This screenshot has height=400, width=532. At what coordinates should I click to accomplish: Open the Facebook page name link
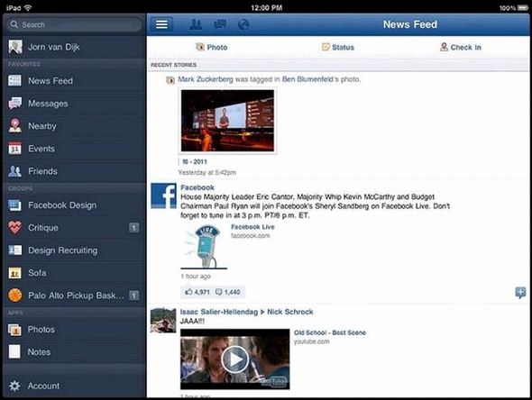[197, 187]
